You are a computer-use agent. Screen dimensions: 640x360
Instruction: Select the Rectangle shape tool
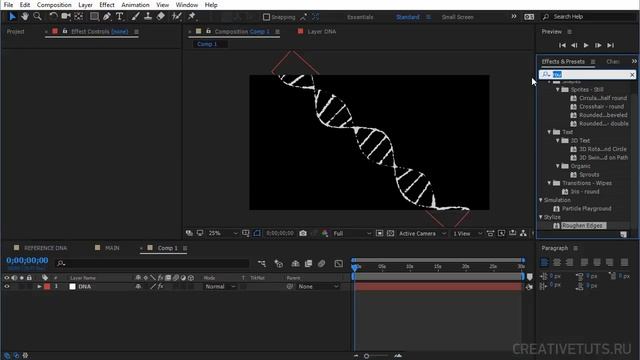[x=94, y=17]
